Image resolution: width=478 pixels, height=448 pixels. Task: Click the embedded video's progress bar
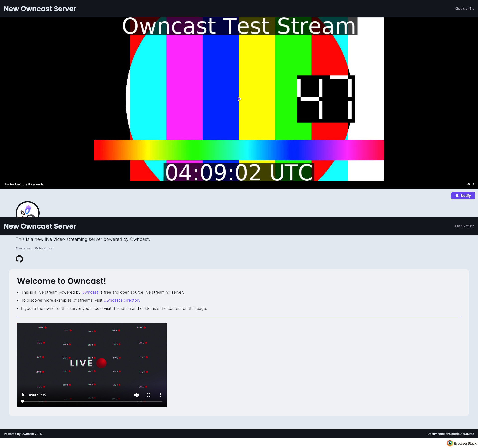tap(92, 401)
